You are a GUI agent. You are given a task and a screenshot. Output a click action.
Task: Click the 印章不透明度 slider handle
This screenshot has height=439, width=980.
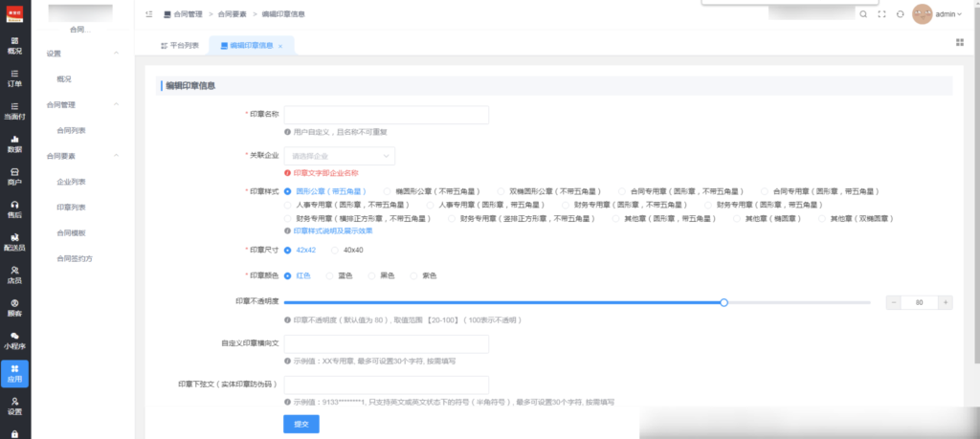click(x=724, y=302)
